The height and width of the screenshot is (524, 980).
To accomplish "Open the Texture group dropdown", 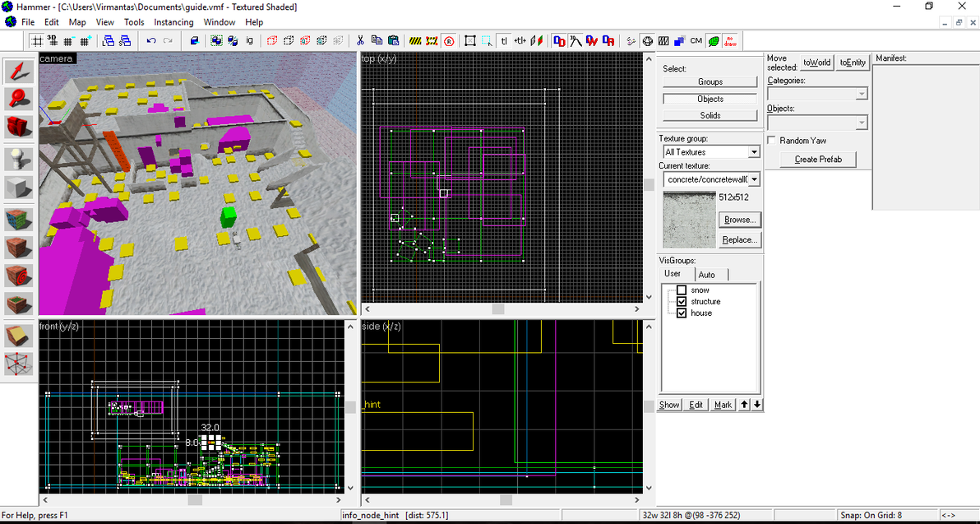I will [x=753, y=152].
